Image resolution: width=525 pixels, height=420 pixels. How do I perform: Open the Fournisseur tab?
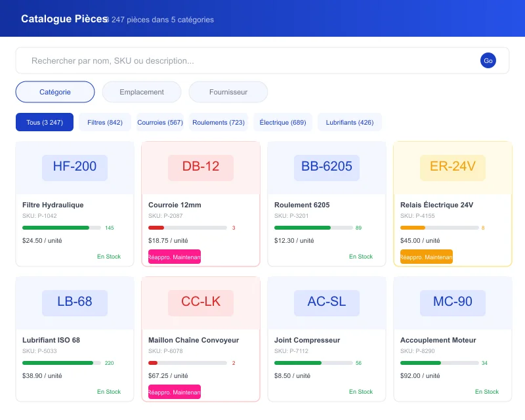click(x=228, y=92)
